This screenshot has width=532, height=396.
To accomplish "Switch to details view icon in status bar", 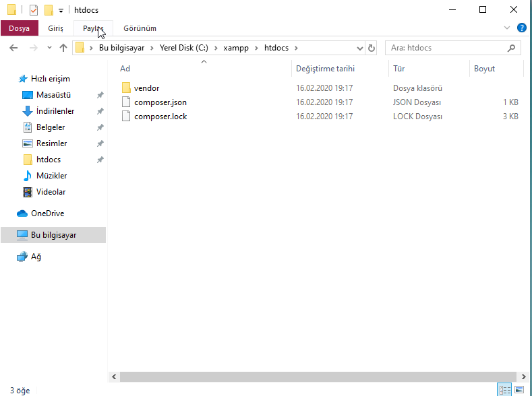I will click(505, 390).
